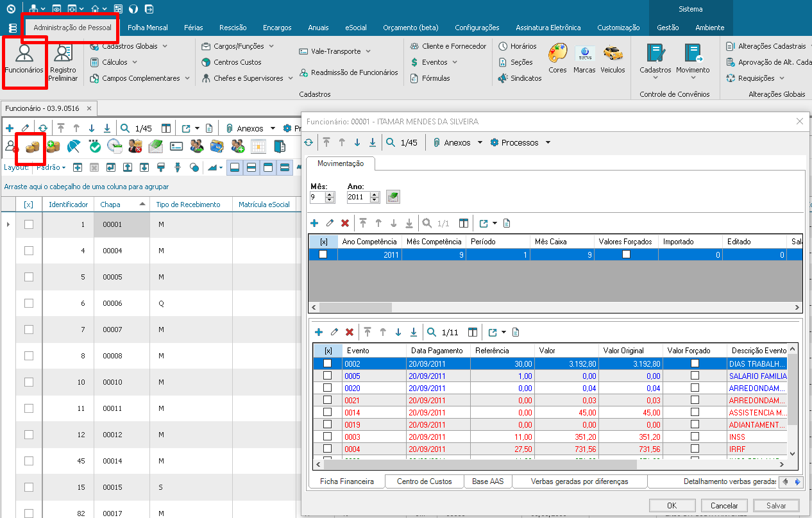Click the Cancelar button

(x=724, y=506)
